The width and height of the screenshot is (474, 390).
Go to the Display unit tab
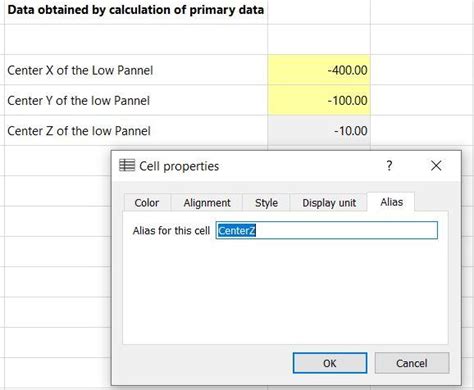[329, 203]
